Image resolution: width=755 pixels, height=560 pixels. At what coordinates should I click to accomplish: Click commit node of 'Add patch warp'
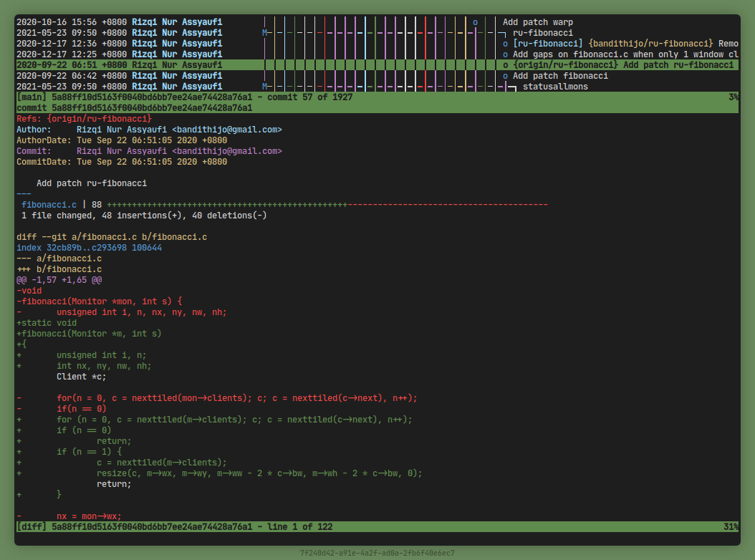(x=475, y=22)
